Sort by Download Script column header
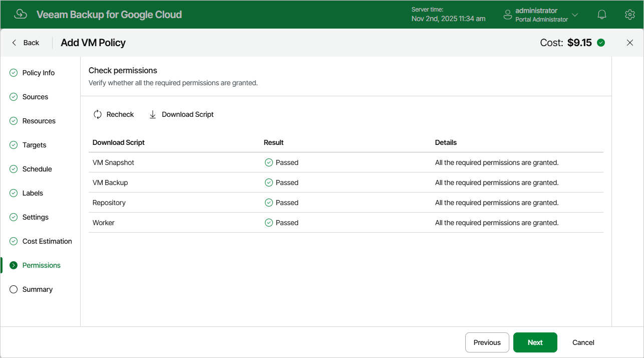Screen dimensions: 644x358 coord(119,142)
